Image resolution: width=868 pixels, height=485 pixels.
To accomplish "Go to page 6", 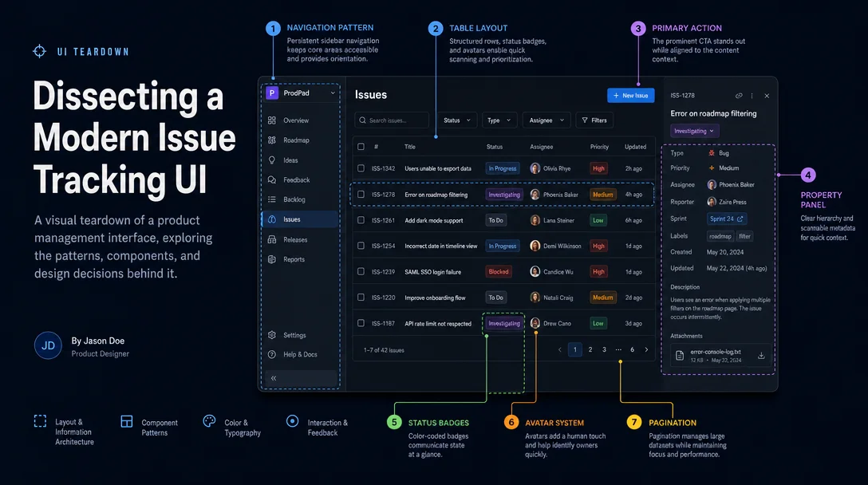I will click(x=632, y=350).
